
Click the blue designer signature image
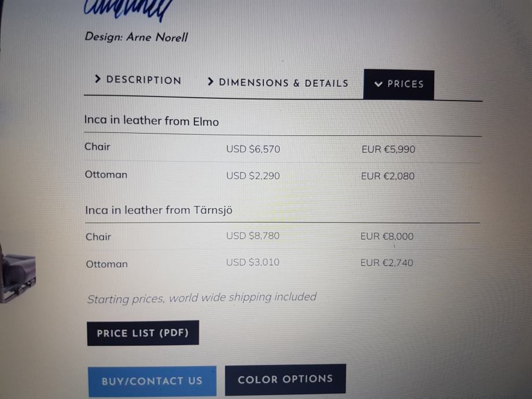129,10
